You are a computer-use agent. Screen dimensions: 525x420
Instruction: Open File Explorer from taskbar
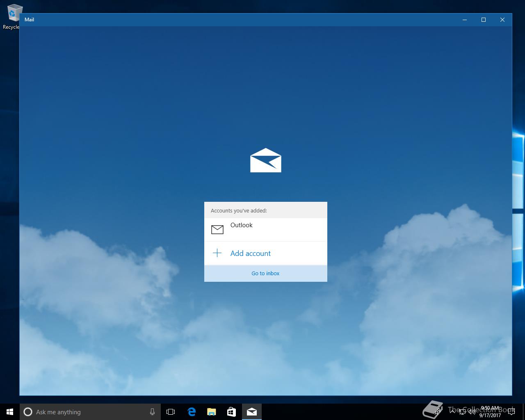point(211,412)
